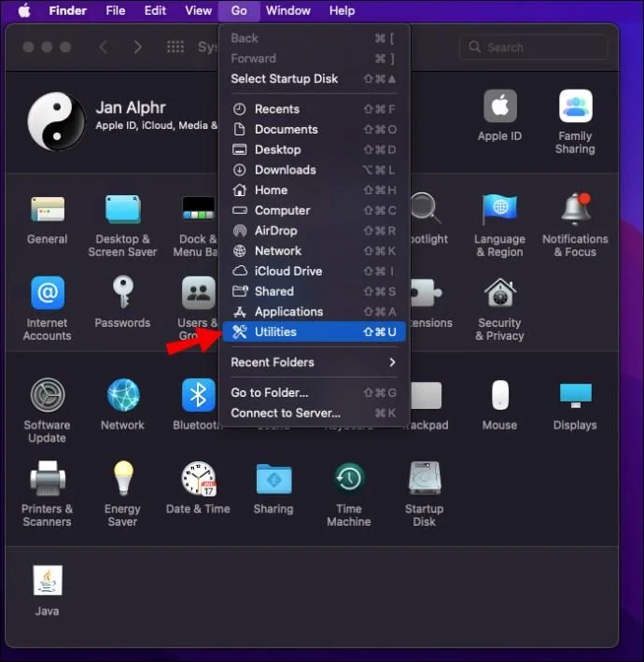
Task: Open Date & Time preferences
Action: click(x=198, y=488)
